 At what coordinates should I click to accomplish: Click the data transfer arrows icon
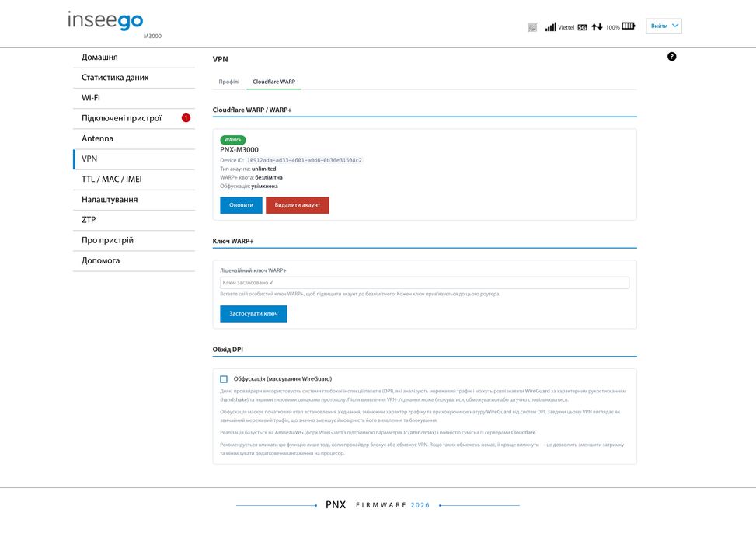tap(597, 27)
